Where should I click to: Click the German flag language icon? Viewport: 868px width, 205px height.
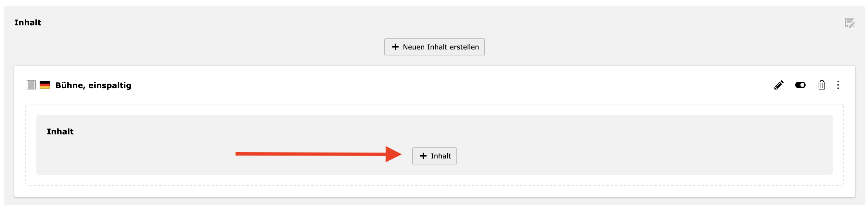pyautogui.click(x=45, y=85)
